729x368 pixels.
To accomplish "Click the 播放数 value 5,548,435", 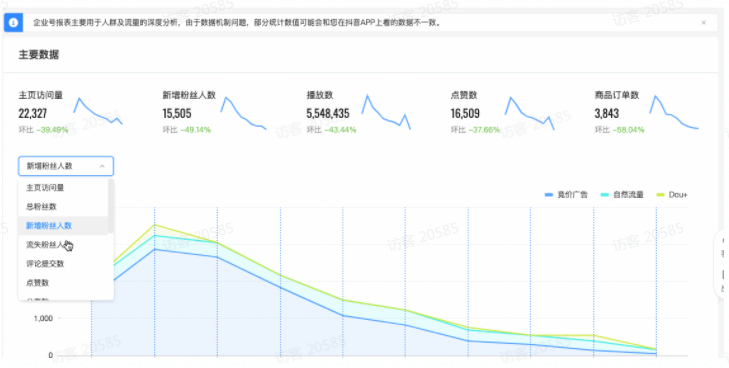I will tap(328, 113).
